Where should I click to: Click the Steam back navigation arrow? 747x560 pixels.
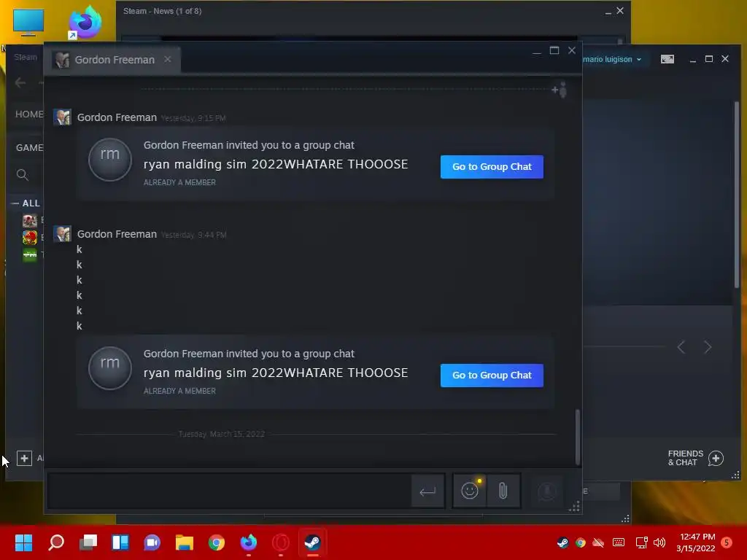click(x=20, y=83)
